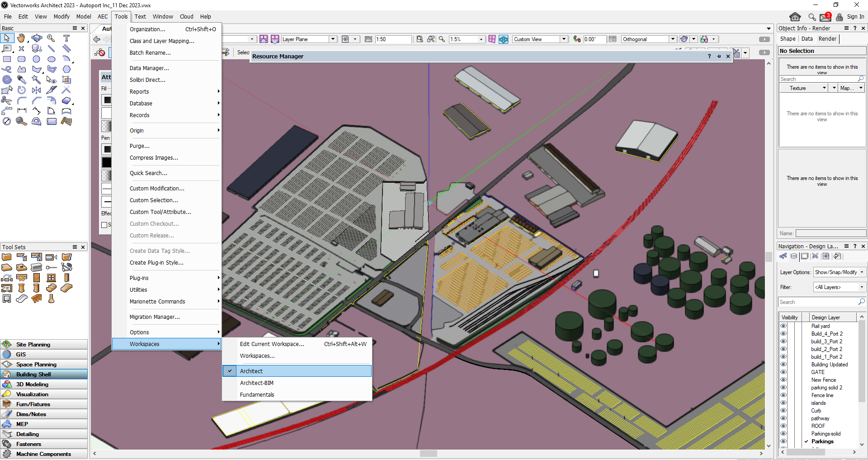Hide the Rail yard layer
This screenshot has height=460, width=868.
[x=783, y=326]
